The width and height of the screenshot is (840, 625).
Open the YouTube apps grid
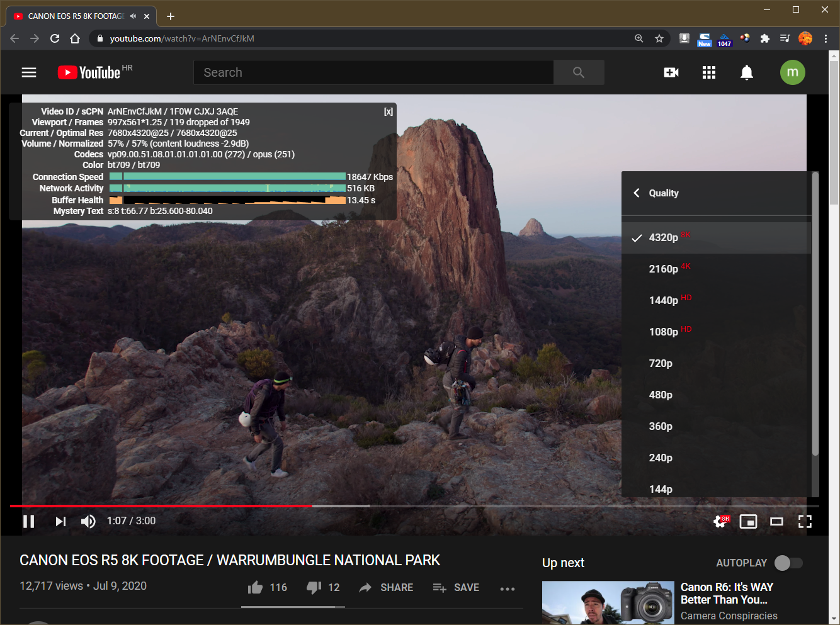tap(709, 72)
